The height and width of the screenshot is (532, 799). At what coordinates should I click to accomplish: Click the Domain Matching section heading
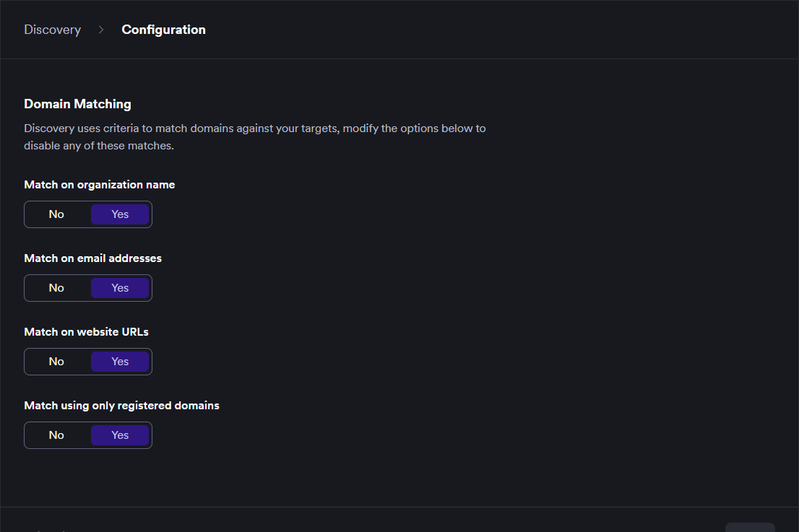[x=77, y=104]
